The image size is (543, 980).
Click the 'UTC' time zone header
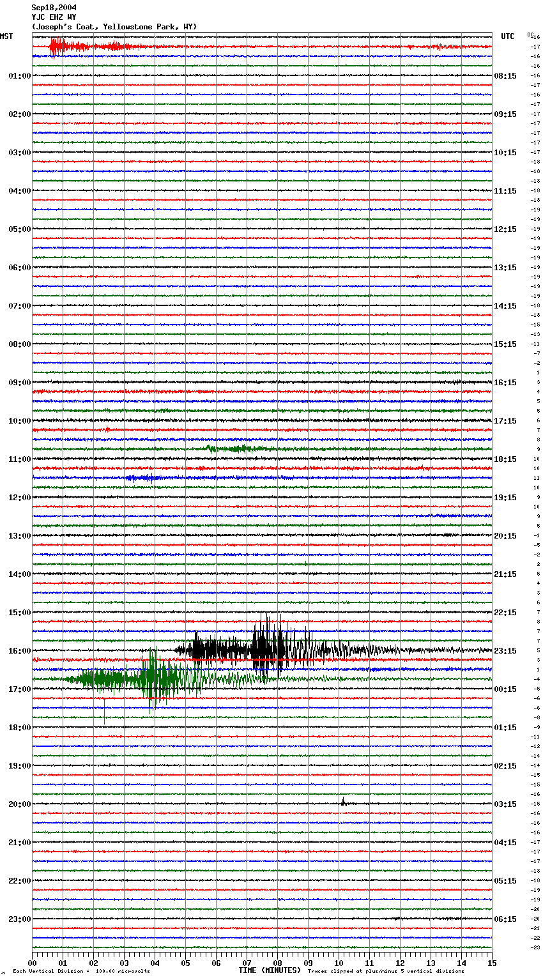click(x=507, y=36)
